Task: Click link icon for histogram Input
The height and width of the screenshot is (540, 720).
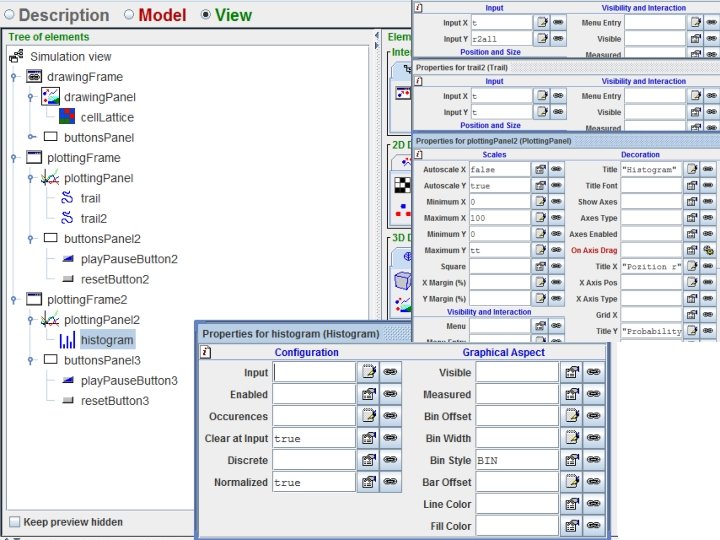Action: point(390,371)
